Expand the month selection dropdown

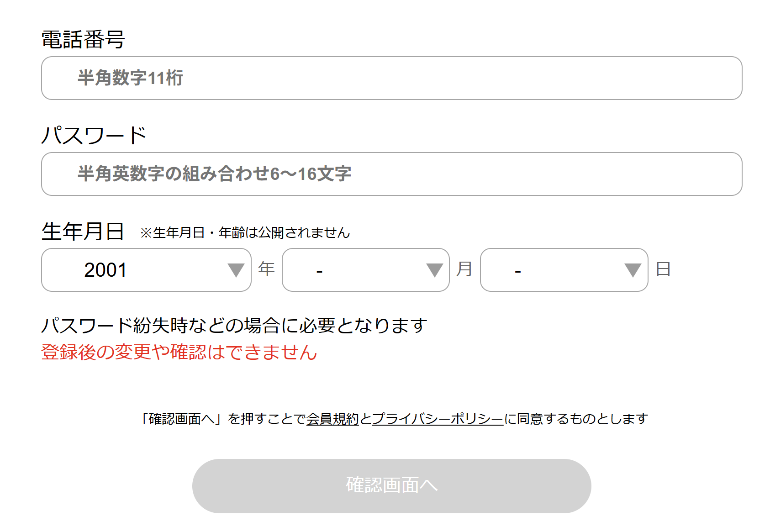click(365, 270)
